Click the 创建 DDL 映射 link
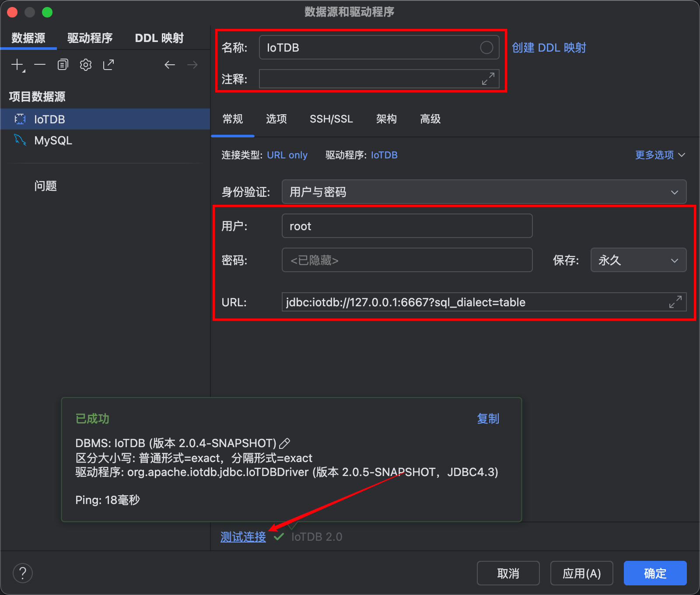This screenshot has height=595, width=700. click(549, 47)
